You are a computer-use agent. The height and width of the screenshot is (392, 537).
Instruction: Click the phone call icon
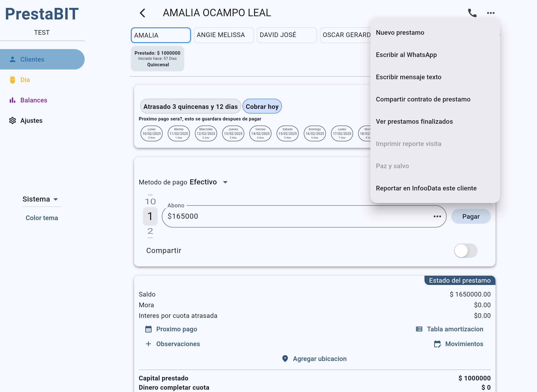(x=472, y=13)
